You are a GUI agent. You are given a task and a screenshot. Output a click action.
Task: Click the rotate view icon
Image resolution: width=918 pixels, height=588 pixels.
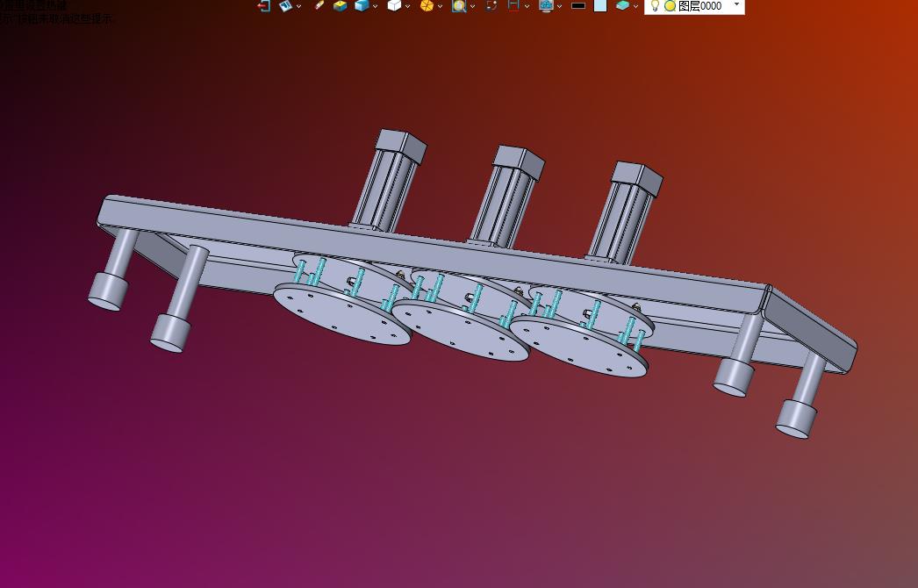491,6
